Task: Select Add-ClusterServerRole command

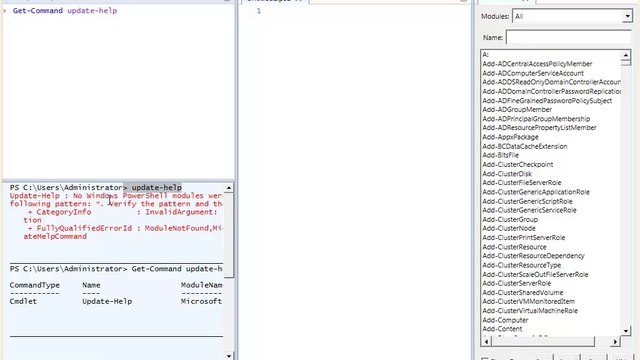Action: pyautogui.click(x=517, y=283)
